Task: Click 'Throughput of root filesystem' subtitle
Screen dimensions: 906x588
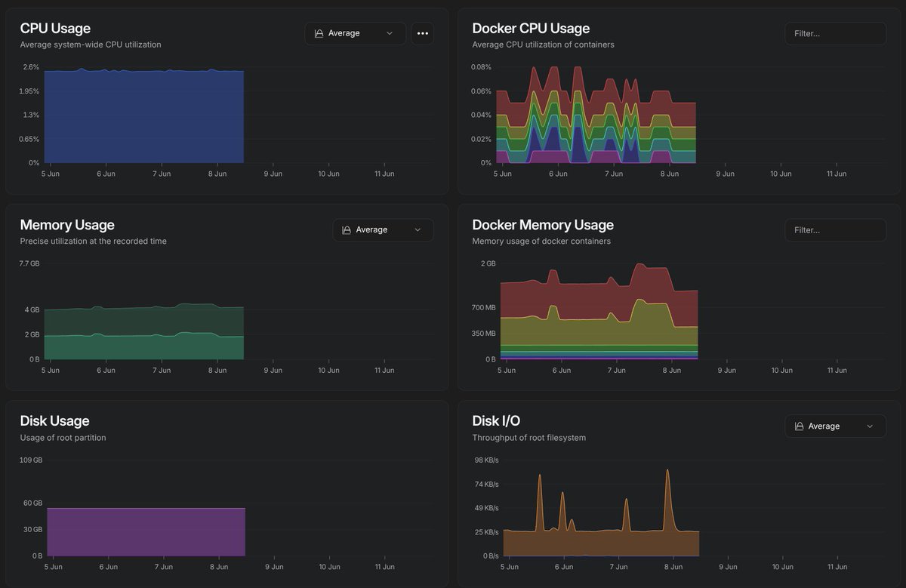Action: pyautogui.click(x=529, y=438)
